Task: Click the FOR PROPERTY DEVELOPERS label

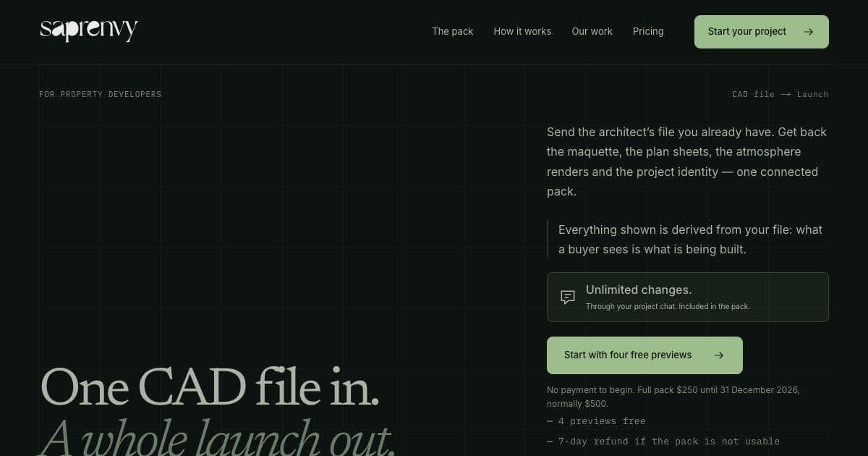Action: [x=101, y=94]
